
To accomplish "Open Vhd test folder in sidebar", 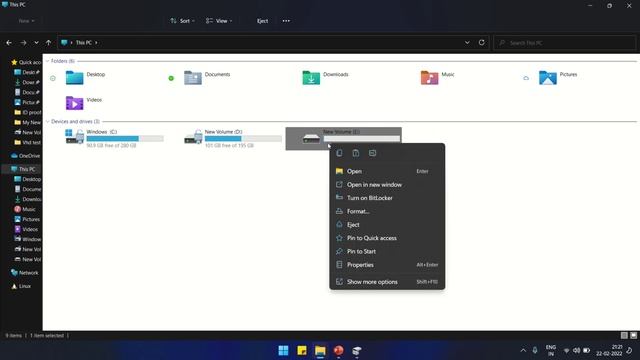I will click(x=28, y=142).
